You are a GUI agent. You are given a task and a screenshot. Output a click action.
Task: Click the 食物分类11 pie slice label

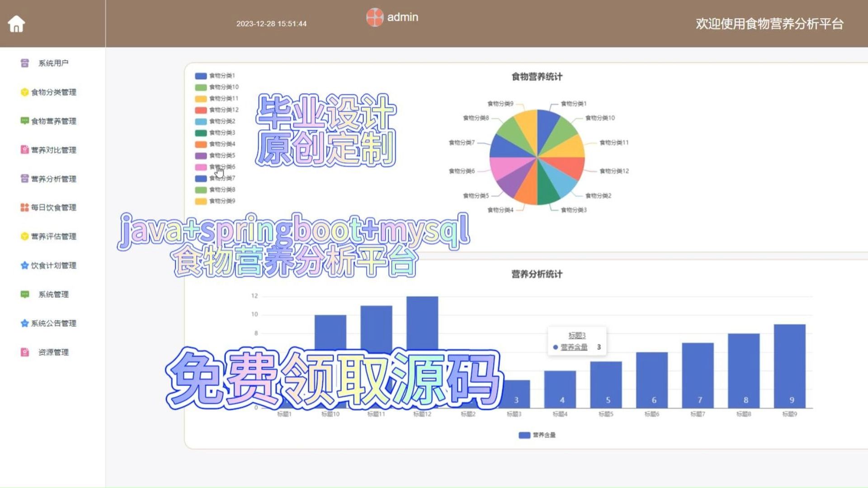point(614,142)
